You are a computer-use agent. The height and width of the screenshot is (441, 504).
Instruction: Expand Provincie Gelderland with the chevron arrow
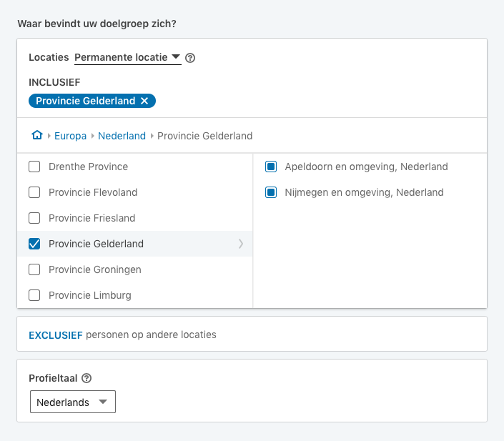point(241,244)
